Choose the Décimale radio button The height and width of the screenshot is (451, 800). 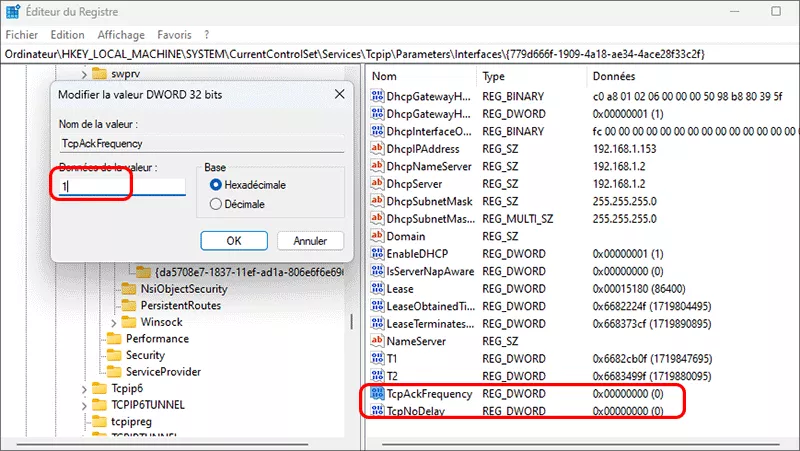(215, 204)
